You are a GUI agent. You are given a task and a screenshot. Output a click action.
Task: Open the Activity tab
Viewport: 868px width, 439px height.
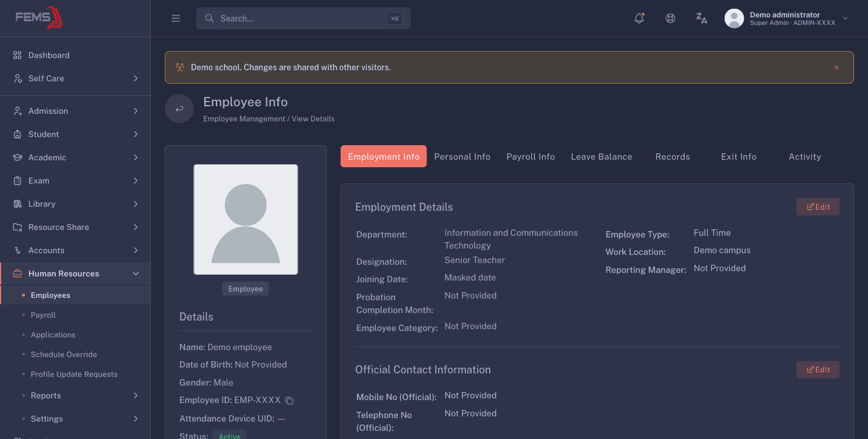(x=805, y=157)
